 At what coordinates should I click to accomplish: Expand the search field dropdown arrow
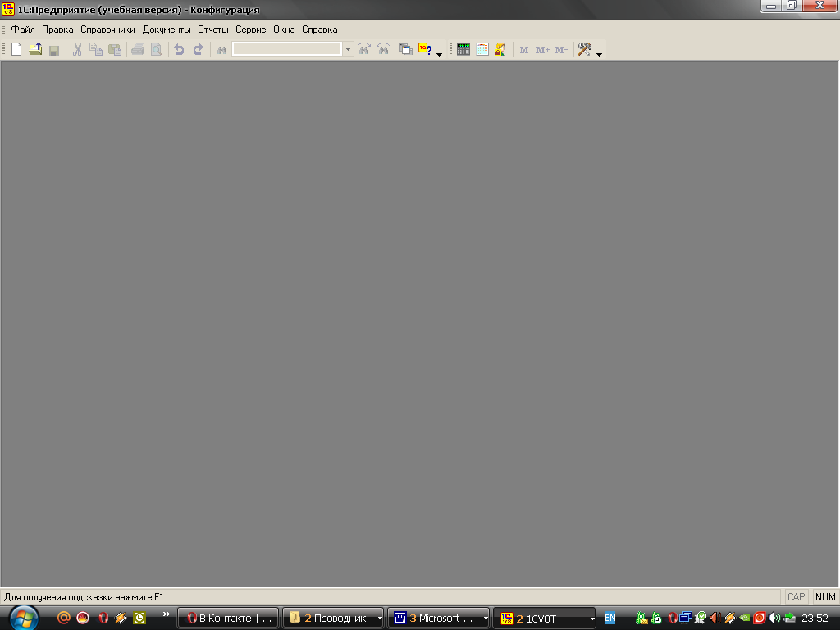pos(348,49)
